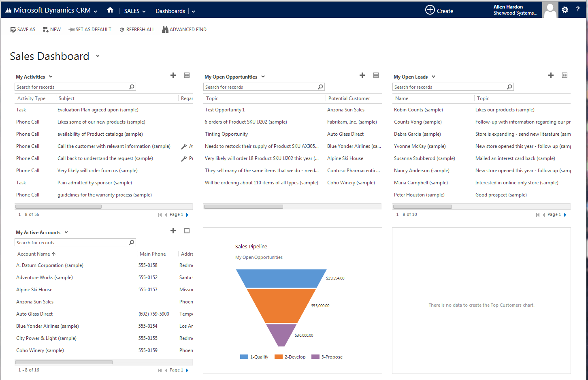Open the Sales Dashboard selector dropdown
This screenshot has width=588, height=380.
click(98, 56)
